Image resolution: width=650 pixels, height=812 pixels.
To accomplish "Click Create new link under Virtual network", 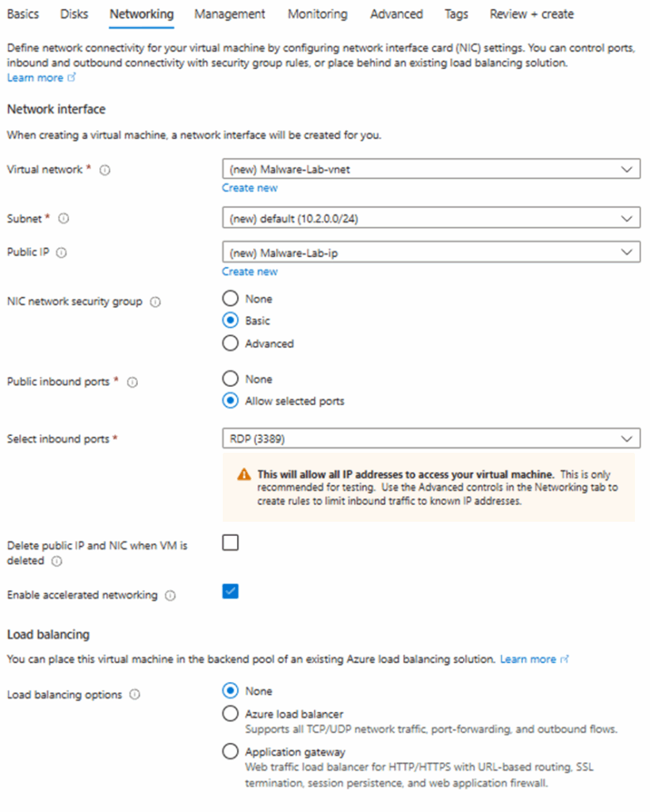I will [250, 188].
